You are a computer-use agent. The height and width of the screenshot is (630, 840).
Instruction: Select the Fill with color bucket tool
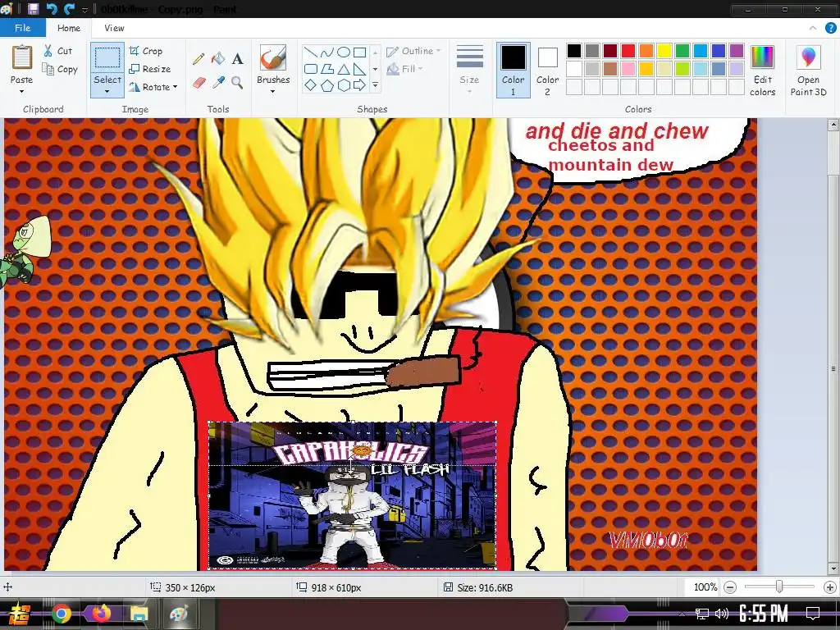click(x=218, y=58)
